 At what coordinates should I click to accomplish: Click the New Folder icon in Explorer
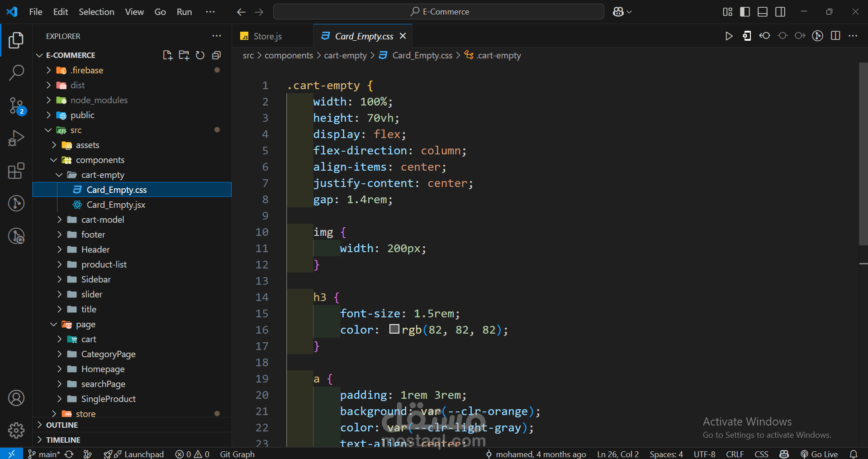click(x=184, y=55)
